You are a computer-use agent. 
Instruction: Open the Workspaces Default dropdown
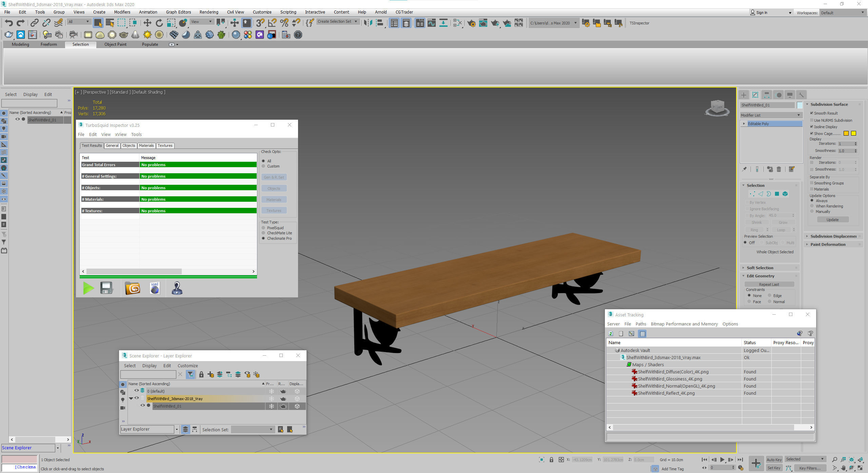[843, 13]
